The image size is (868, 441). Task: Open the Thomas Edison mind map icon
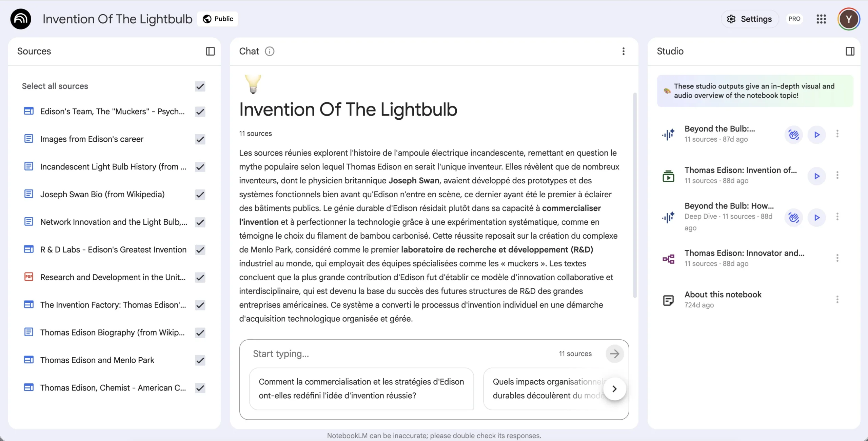click(668, 259)
